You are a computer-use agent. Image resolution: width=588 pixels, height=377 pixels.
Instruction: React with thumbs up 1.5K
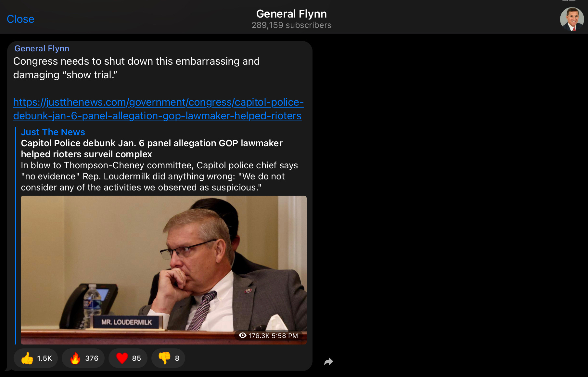click(36, 358)
